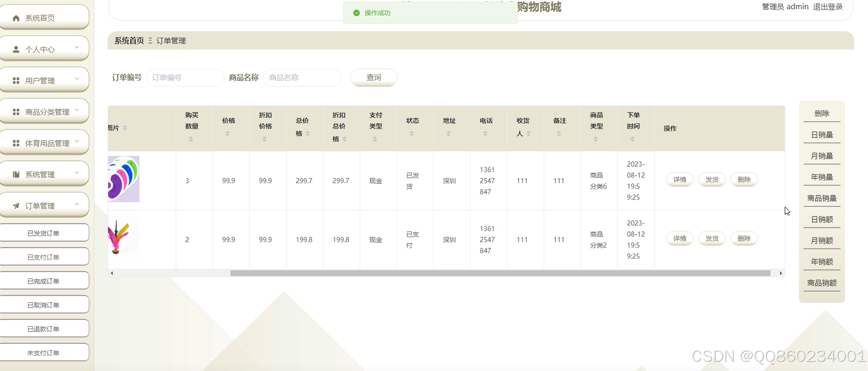Click the table horizontal scrollbar thumb
868x371 pixels.
(500, 273)
